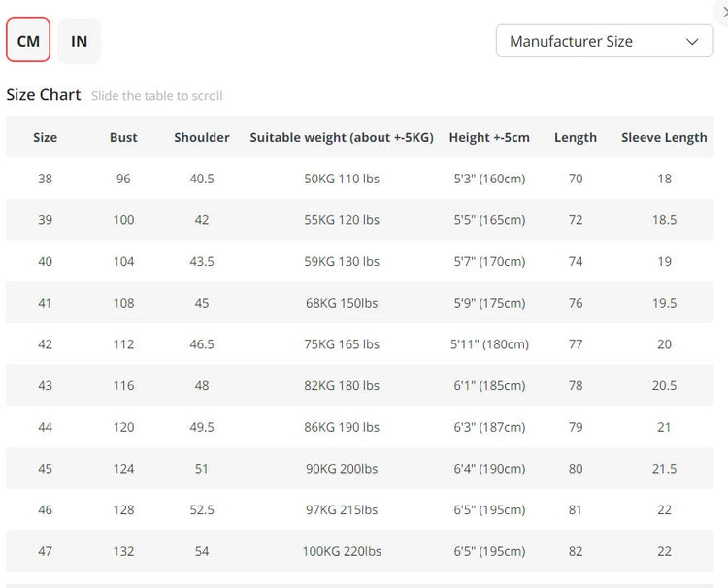
Task: Click the chevron arrow in Manufacturer Size box
Action: click(x=692, y=41)
